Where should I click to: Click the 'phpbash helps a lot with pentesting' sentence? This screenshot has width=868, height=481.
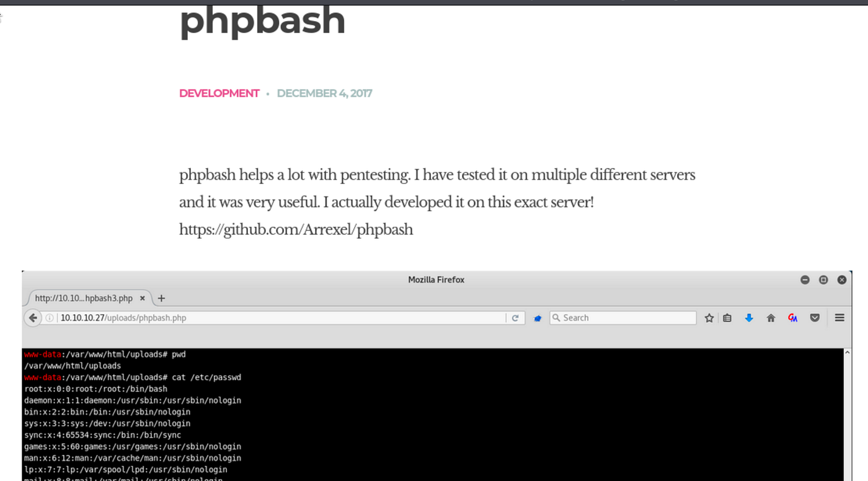(294, 175)
